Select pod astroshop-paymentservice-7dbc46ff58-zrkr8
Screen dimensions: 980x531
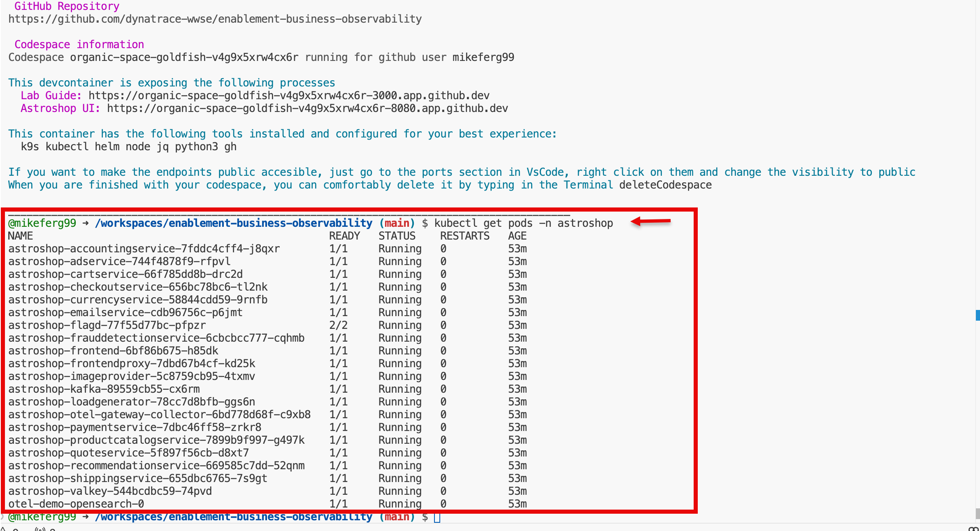135,427
